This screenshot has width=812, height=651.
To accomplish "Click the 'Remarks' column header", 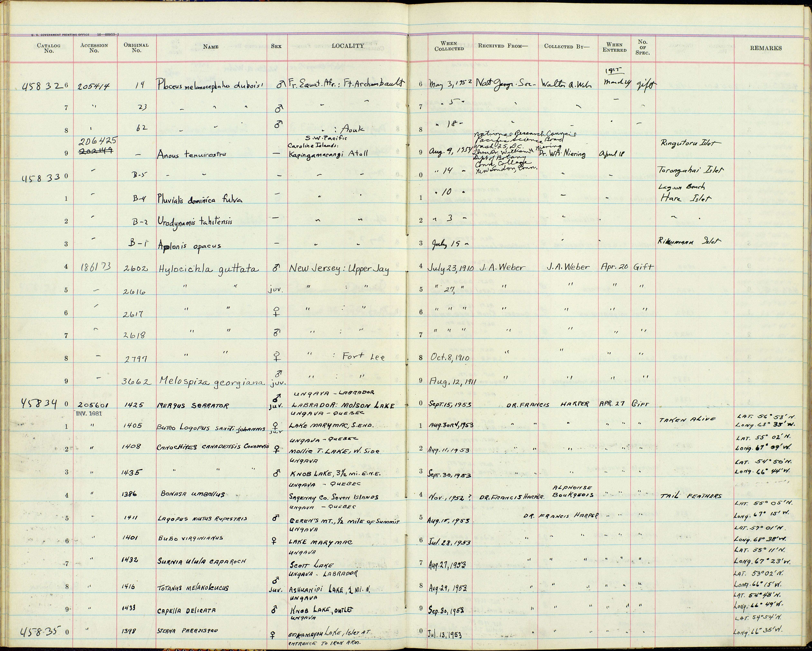I will [766, 48].
